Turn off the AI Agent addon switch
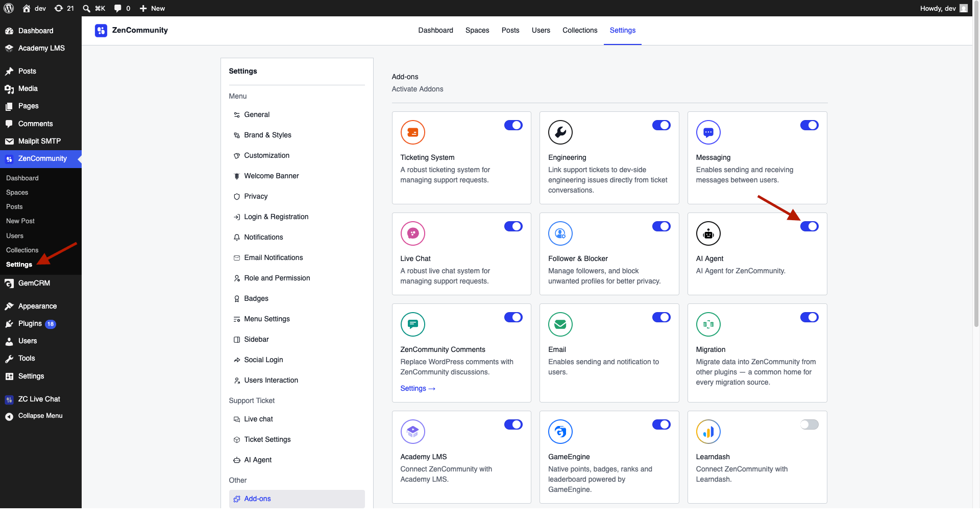980x520 pixels. coord(810,226)
